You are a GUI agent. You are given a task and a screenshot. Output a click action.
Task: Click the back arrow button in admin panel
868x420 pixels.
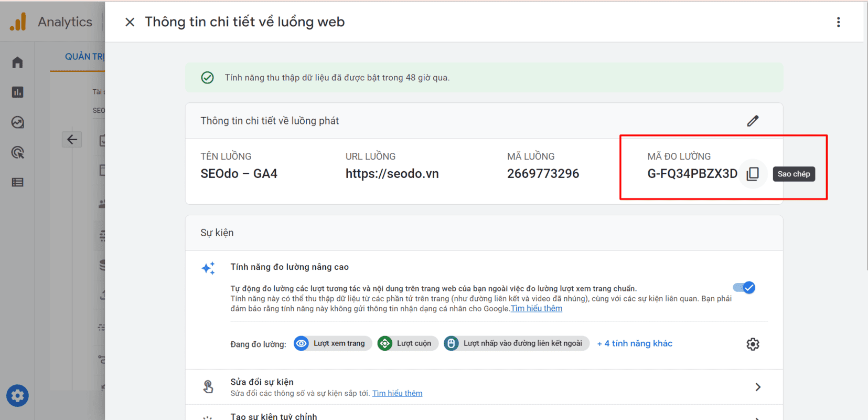point(72,140)
